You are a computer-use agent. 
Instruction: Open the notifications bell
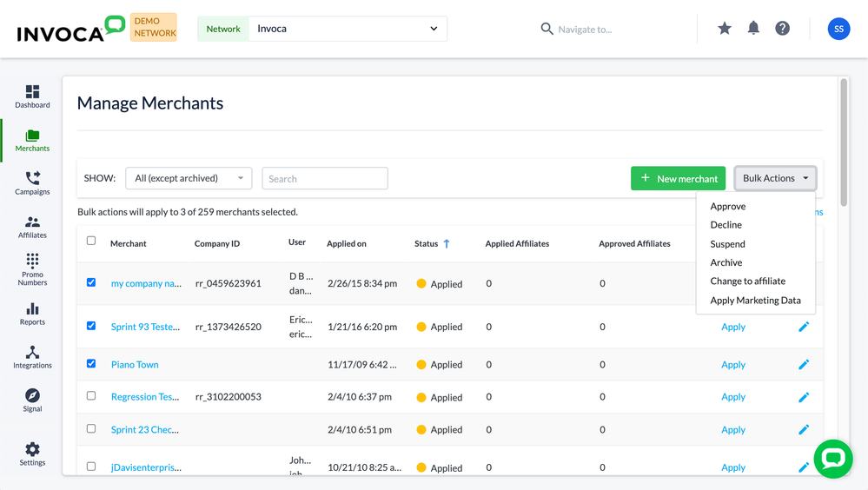753,29
